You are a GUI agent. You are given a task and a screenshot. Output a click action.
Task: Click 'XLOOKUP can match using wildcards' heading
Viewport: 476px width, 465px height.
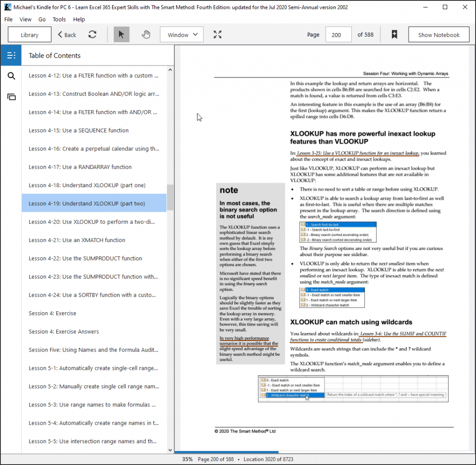pyautogui.click(x=351, y=322)
